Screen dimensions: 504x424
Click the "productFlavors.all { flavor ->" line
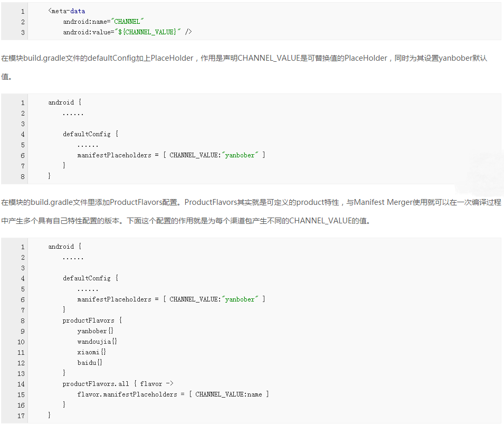click(118, 384)
